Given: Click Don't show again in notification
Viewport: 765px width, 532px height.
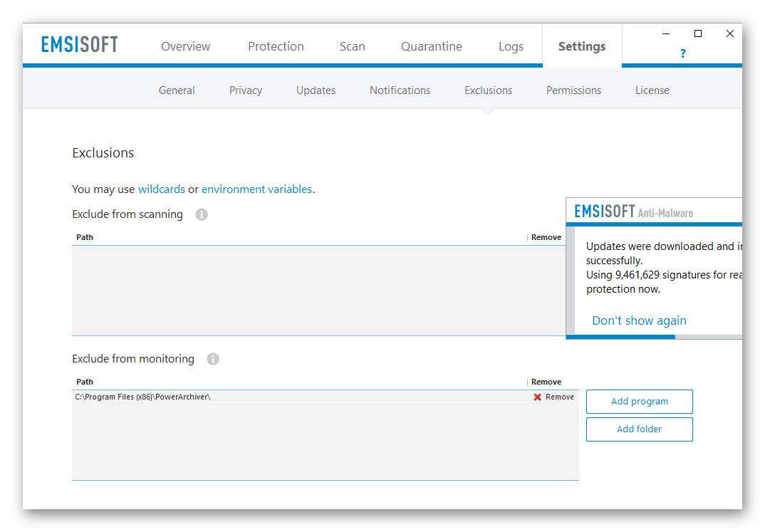Looking at the screenshot, I should coord(639,320).
